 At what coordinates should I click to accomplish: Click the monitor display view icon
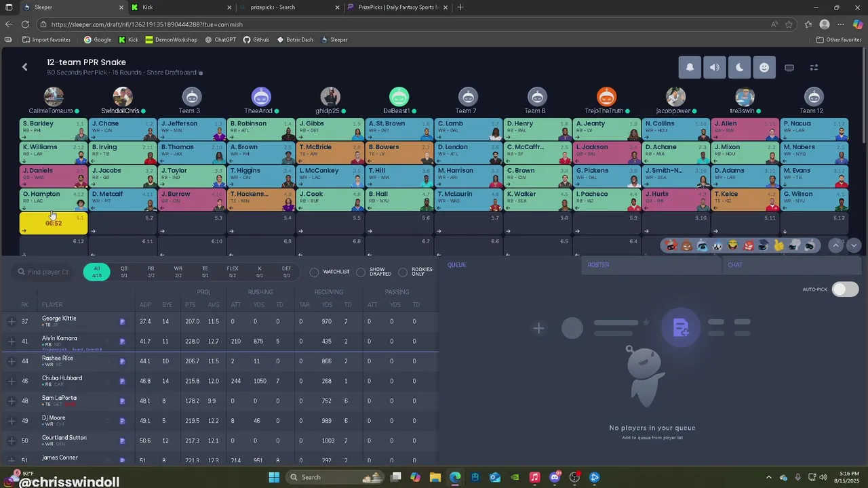tap(789, 67)
